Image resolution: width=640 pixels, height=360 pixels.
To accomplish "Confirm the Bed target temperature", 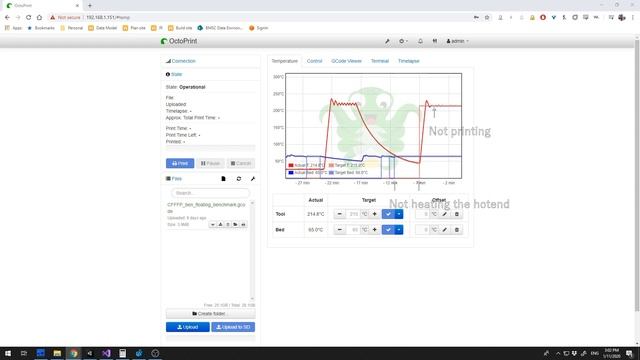I will coord(388,230).
